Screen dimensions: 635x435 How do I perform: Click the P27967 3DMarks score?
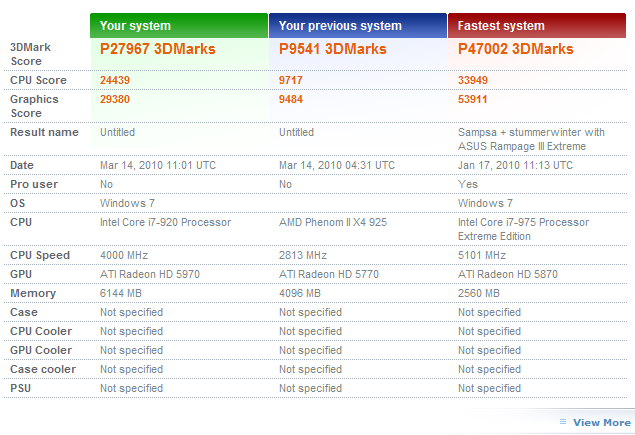pos(158,49)
